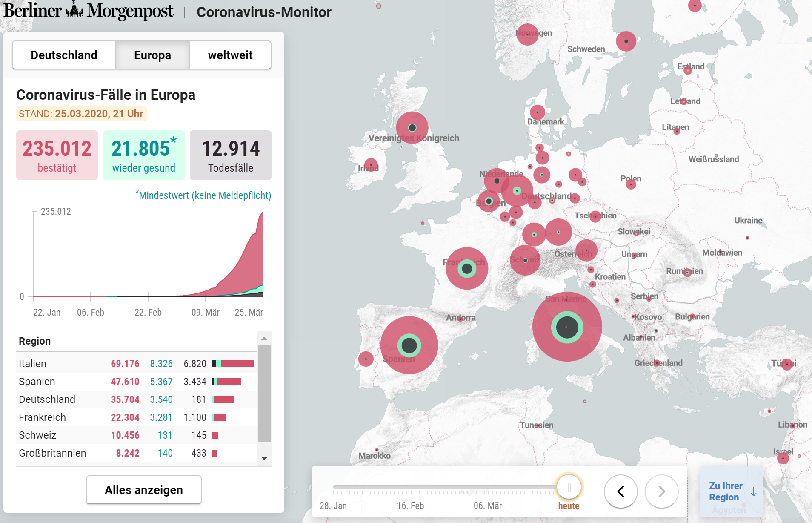Click the Austria case bubble

click(586, 250)
